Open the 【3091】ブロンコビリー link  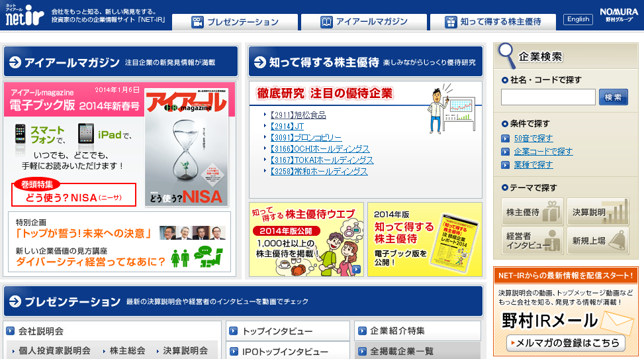point(306,138)
